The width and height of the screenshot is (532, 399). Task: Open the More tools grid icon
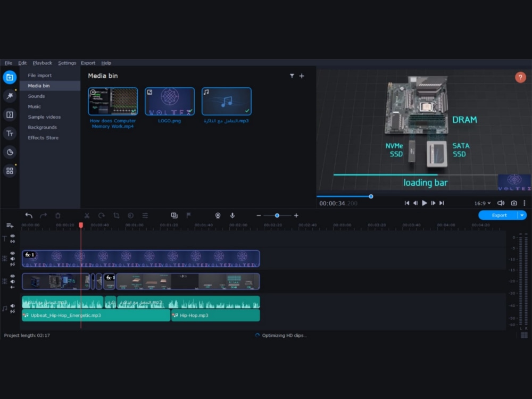point(10,171)
